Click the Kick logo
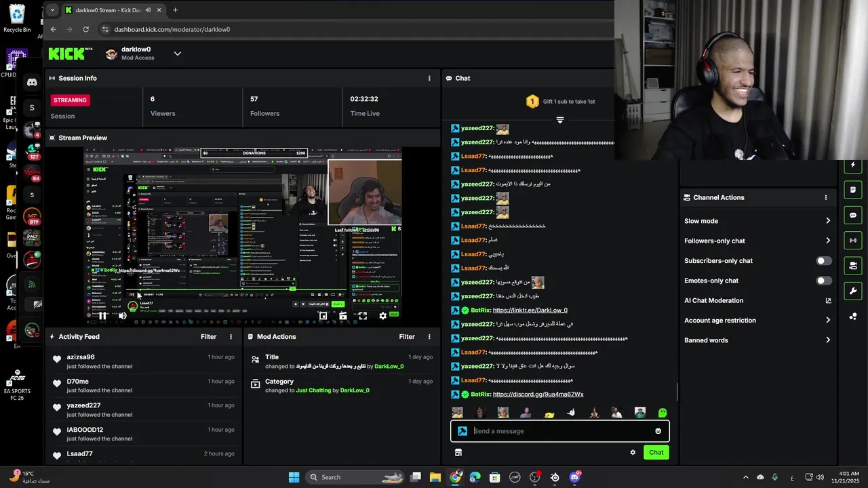 pos(70,54)
